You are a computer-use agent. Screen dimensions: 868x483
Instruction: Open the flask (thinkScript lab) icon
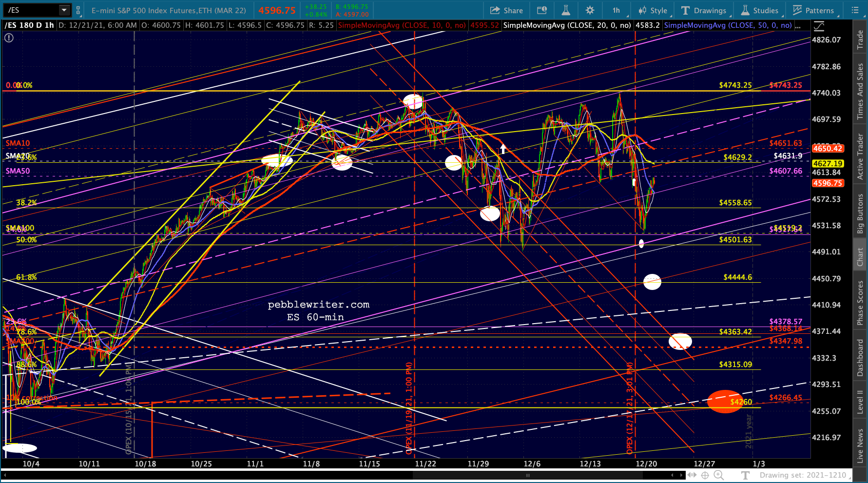(x=566, y=10)
